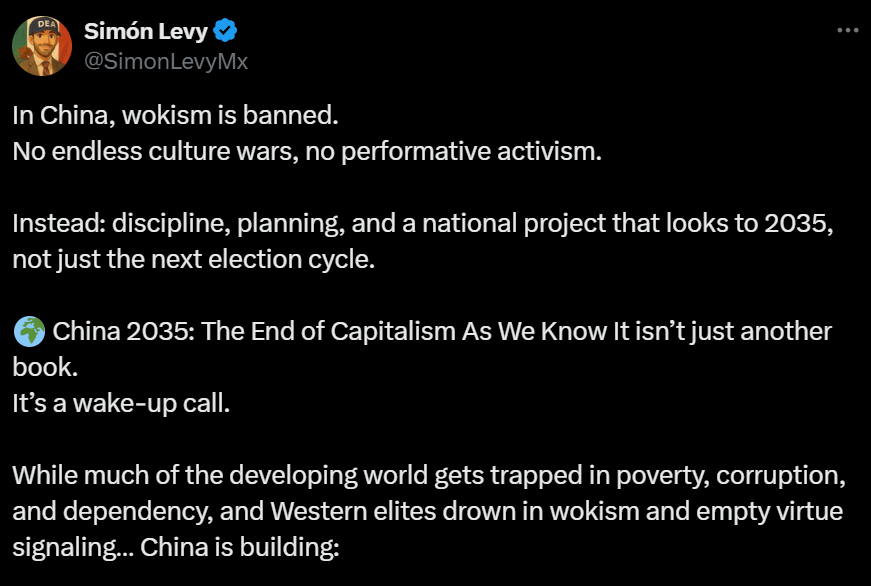The image size is (871, 586).
Task: Click the closing text 'China is building:'
Action: coord(236,546)
